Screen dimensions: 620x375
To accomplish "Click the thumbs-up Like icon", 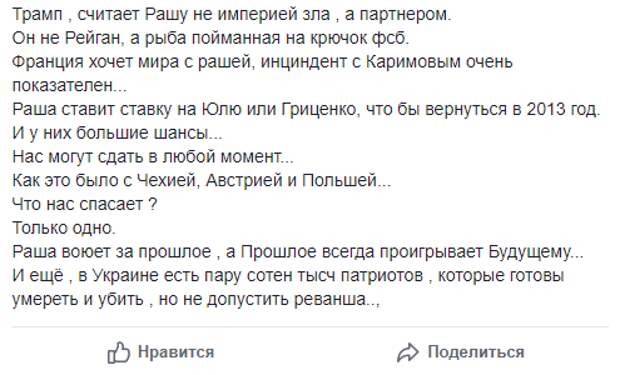I will coord(119,353).
